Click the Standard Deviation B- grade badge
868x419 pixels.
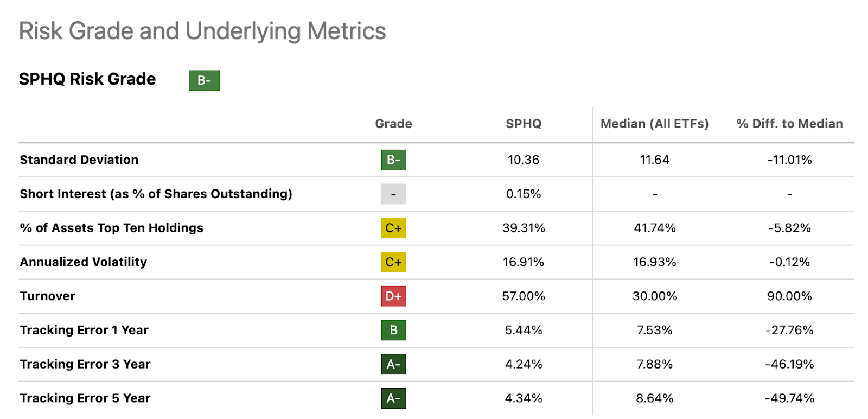393,160
